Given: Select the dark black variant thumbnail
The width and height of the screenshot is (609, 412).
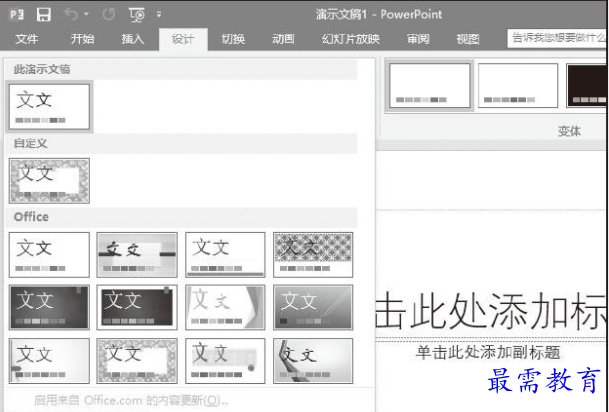Looking at the screenshot, I should click(586, 85).
